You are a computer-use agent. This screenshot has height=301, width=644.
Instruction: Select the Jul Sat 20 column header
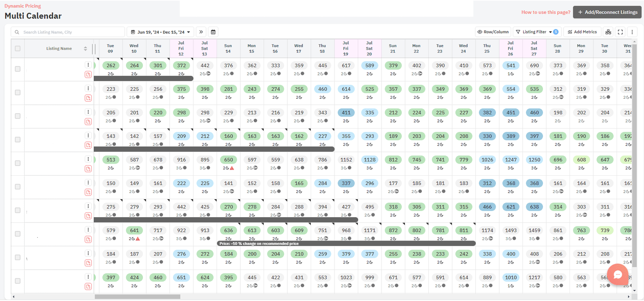click(x=369, y=48)
